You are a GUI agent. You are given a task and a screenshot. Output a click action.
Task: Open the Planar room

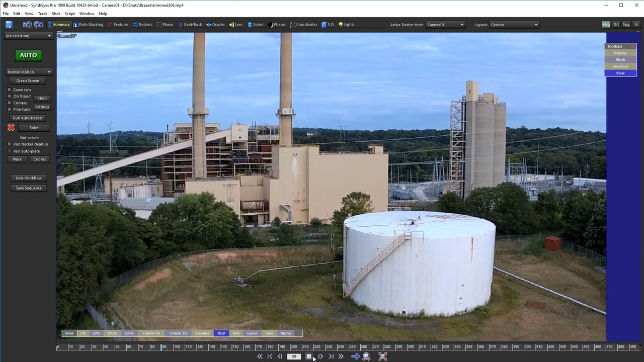pyautogui.click(x=165, y=24)
